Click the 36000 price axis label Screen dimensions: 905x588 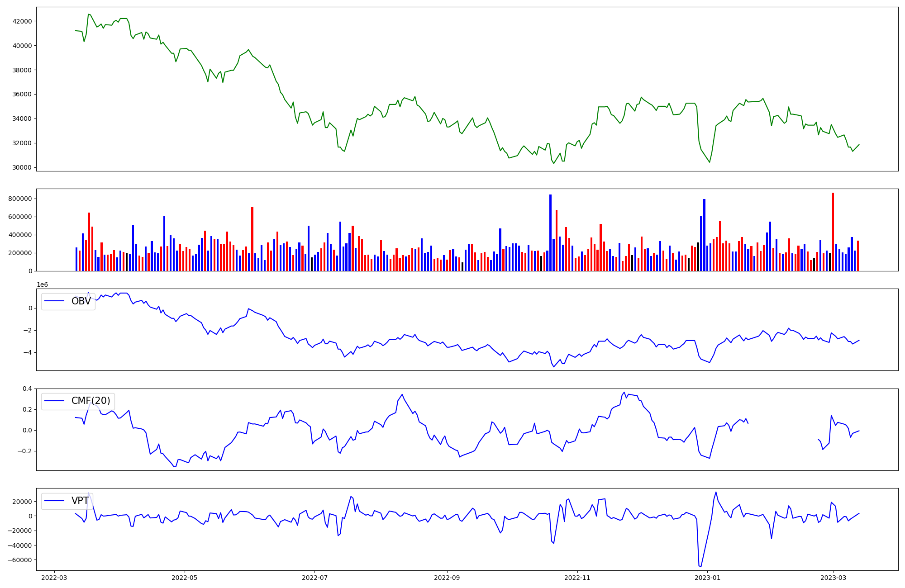23,95
